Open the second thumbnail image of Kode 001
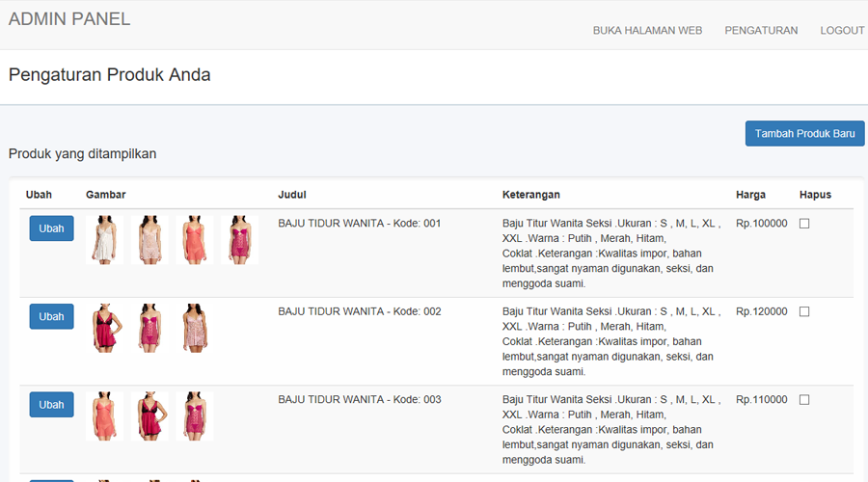This screenshot has height=482, width=868. (149, 240)
